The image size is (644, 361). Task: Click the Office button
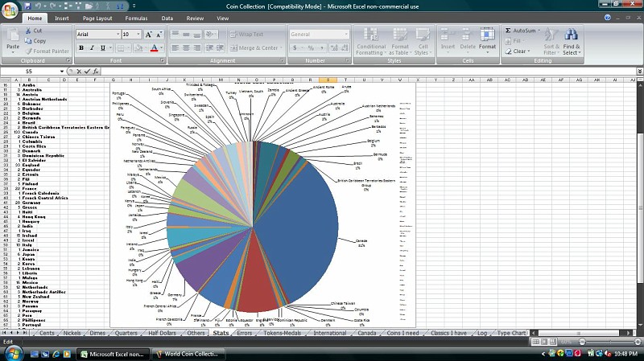[9, 9]
